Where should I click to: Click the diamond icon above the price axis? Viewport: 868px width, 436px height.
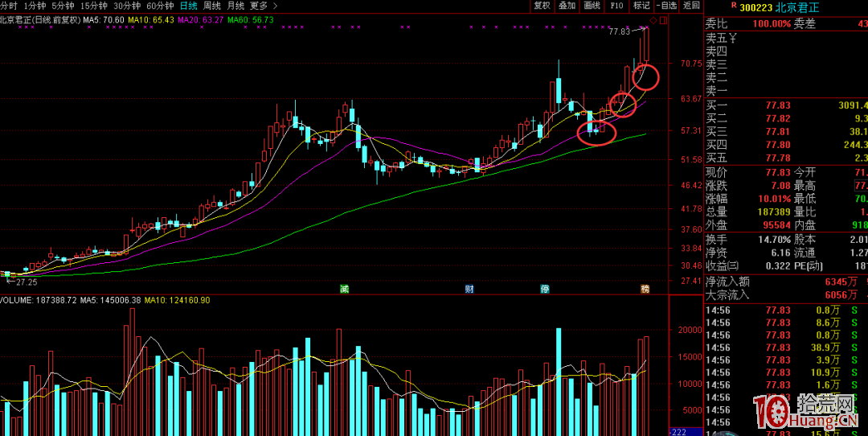[x=653, y=20]
